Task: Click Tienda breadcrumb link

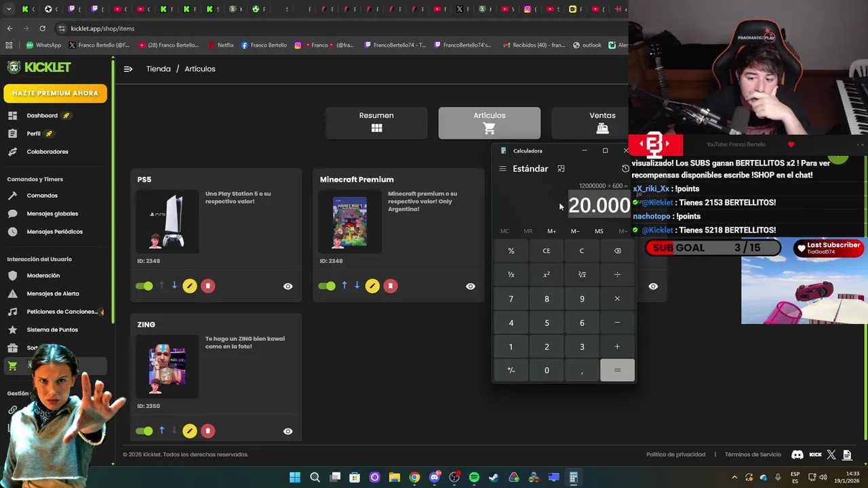Action: pyautogui.click(x=158, y=68)
